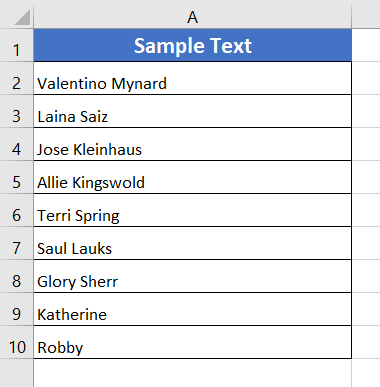The image size is (380, 387).
Task: Select cell with Terri Spring
Action: (193, 210)
